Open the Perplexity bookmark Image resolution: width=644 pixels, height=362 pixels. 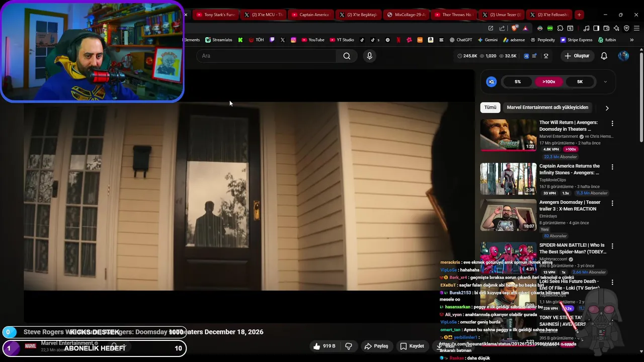[x=542, y=40]
